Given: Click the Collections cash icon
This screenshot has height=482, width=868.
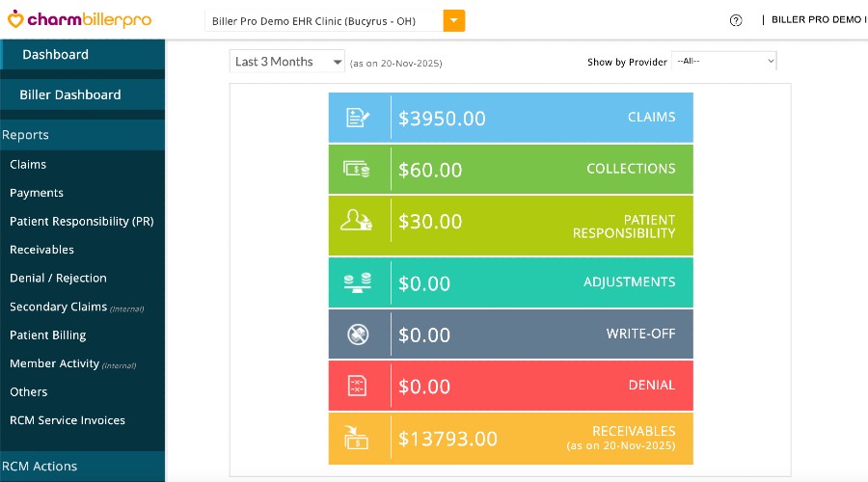Looking at the screenshot, I should point(358,170).
